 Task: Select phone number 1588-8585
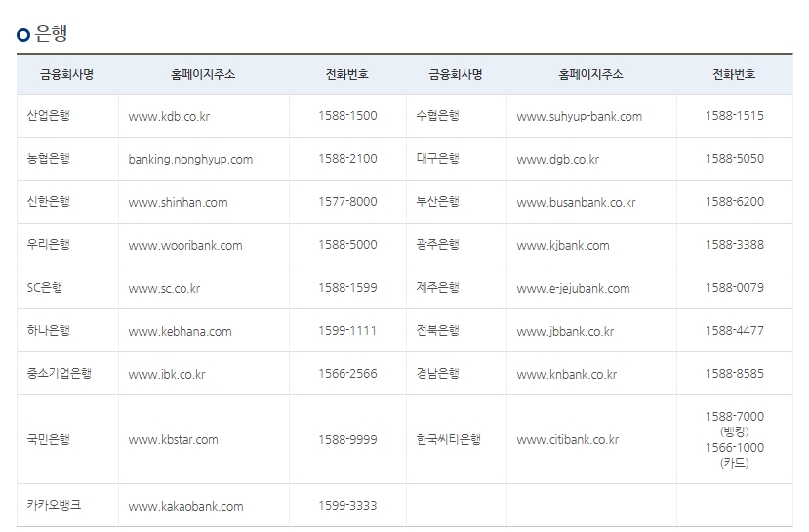(x=735, y=373)
